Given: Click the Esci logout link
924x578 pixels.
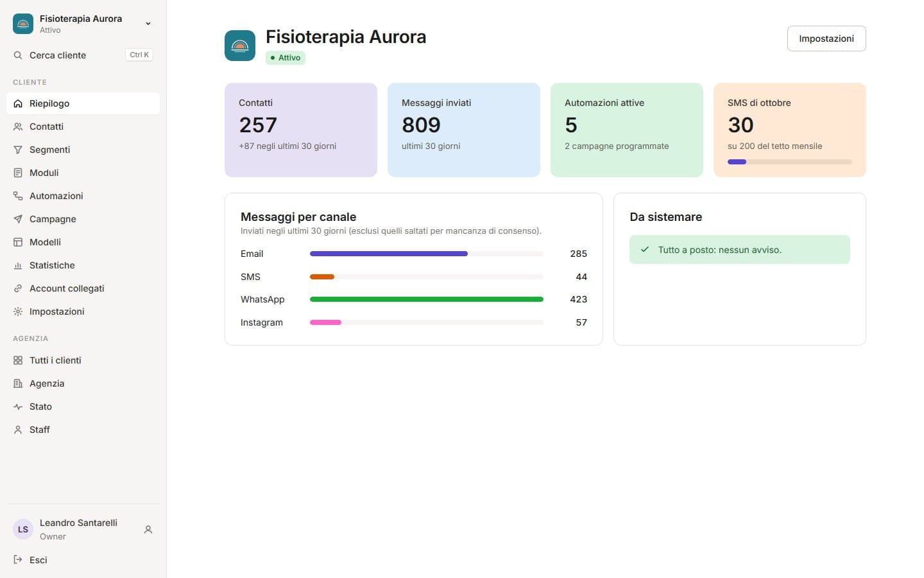Looking at the screenshot, I should tap(83, 559).
